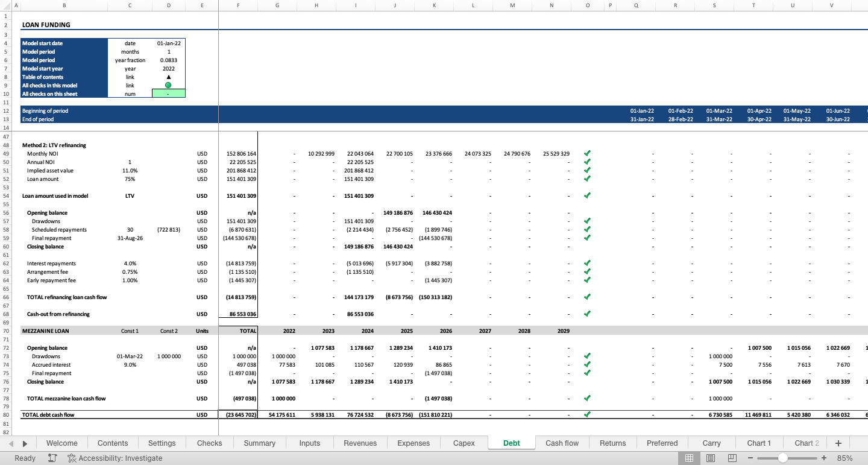868x465 pixels.
Task: Click the previous sheet navigation arrow
Action: 11,443
